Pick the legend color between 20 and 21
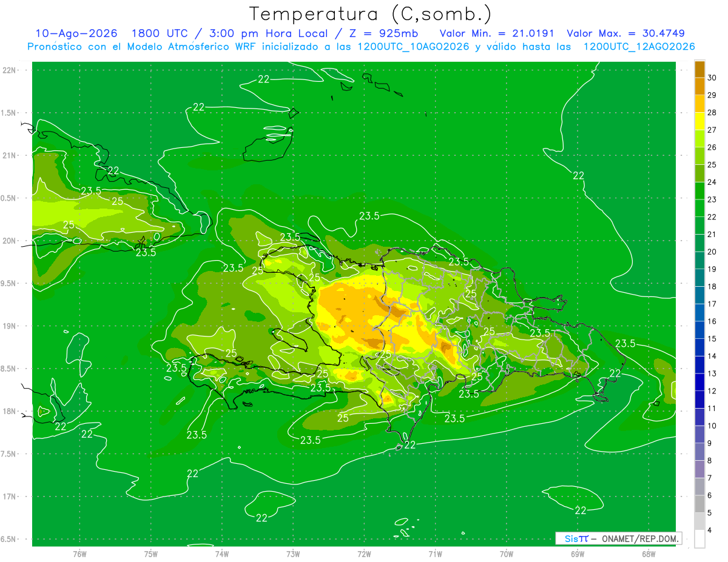The width and height of the screenshot is (728, 562). point(699,243)
